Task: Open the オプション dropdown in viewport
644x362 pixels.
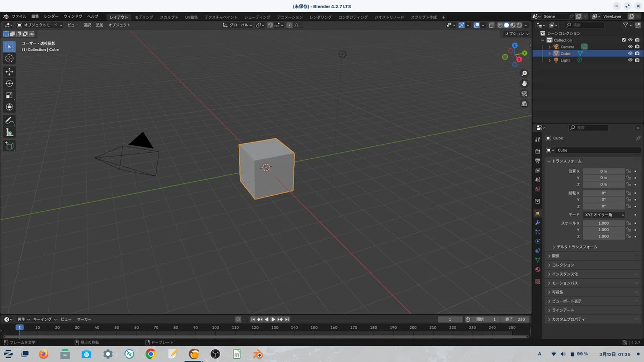Action: (516, 34)
